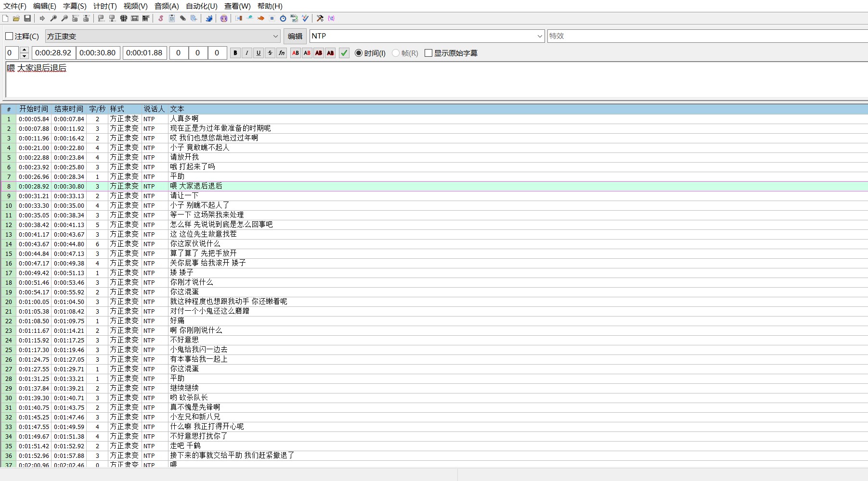
Task: Toggle strikeout formatting button
Action: tap(270, 53)
